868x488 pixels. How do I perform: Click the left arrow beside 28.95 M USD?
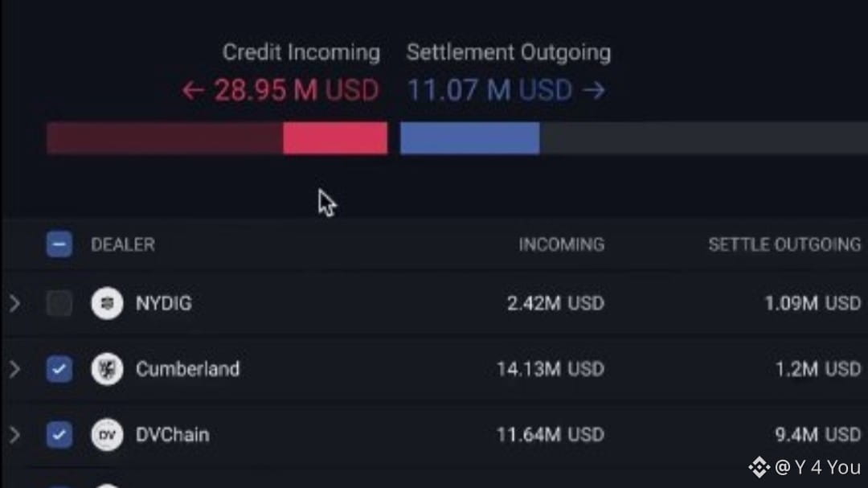pos(192,90)
